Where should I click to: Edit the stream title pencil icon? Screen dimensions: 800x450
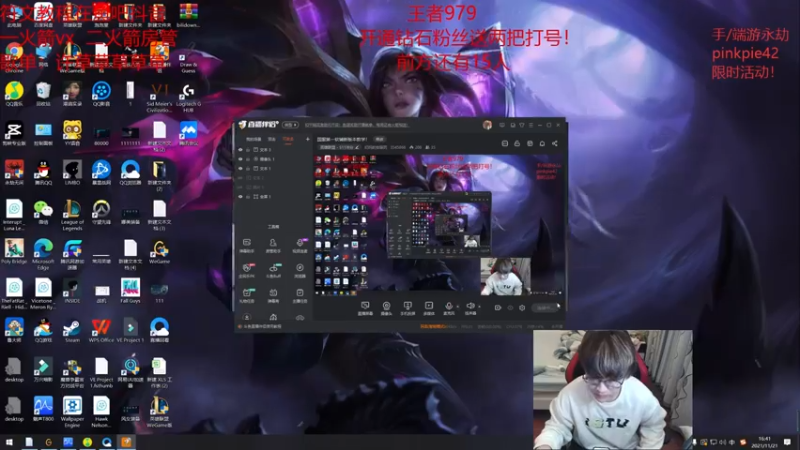point(357,147)
